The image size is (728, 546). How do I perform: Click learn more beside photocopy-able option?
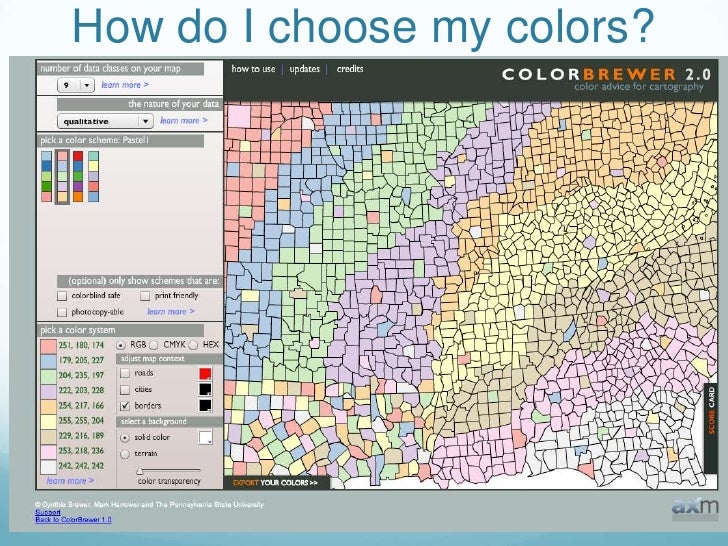click(171, 312)
